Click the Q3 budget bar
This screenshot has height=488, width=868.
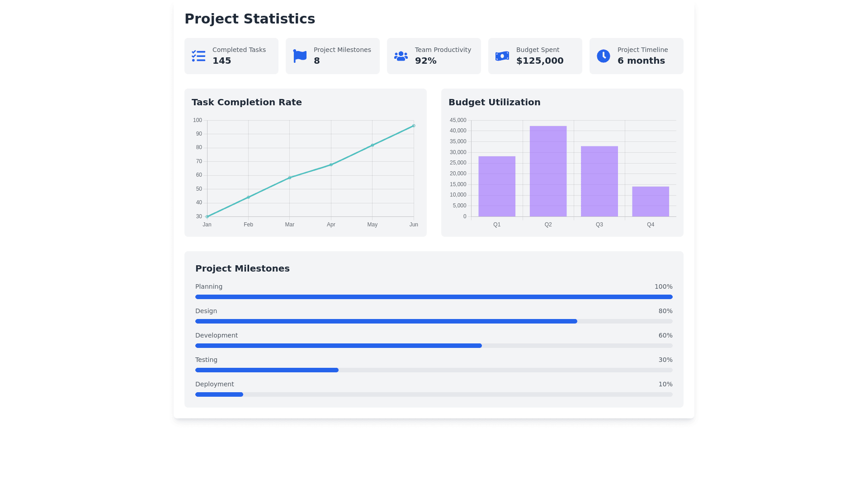pos(599,181)
